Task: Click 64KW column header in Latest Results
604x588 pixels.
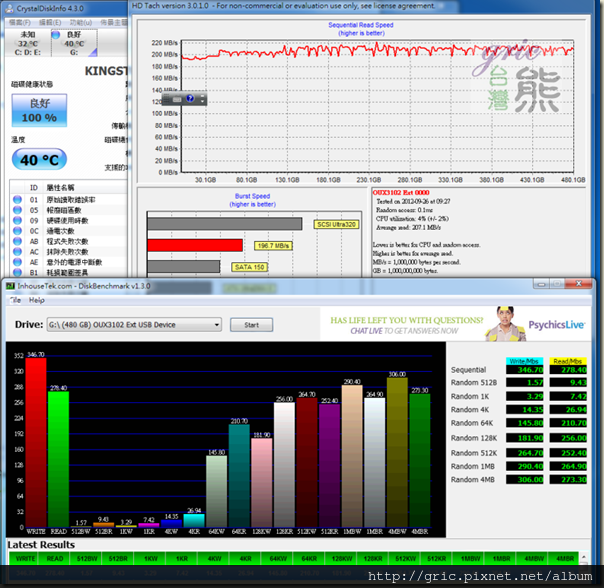Action: (278, 558)
